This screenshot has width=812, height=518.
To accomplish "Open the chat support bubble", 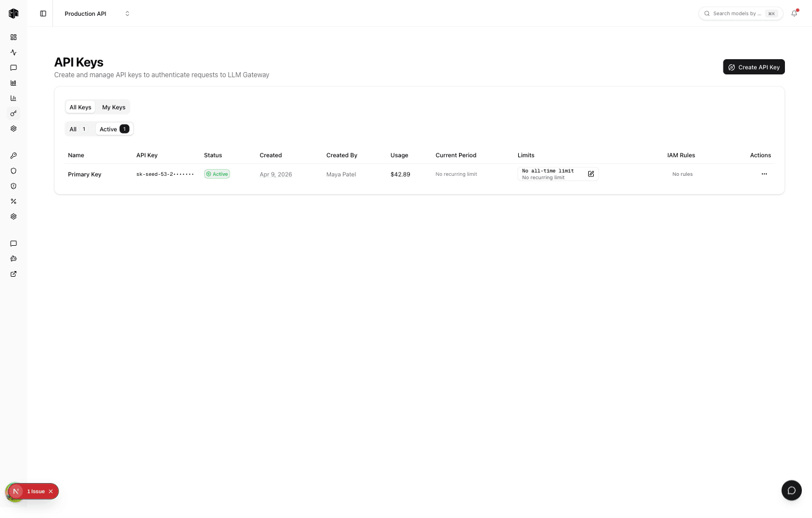I will 792,490.
